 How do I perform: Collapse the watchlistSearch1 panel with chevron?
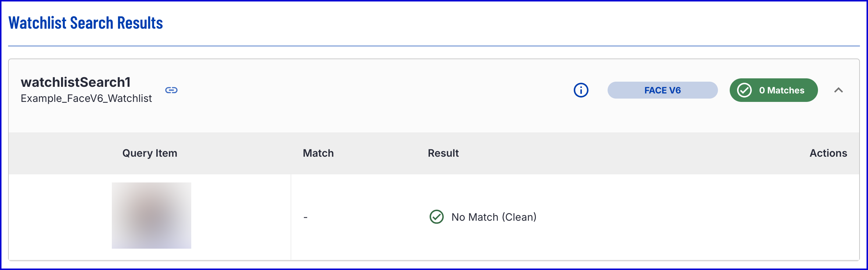(839, 90)
